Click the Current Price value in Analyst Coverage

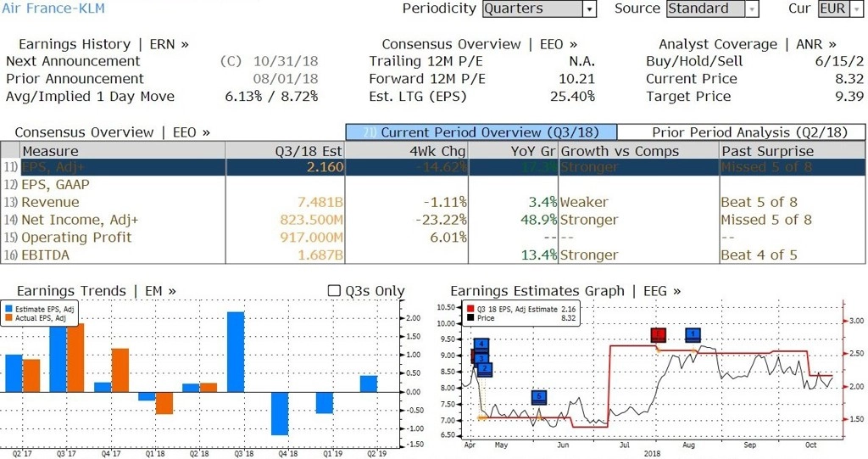click(849, 79)
